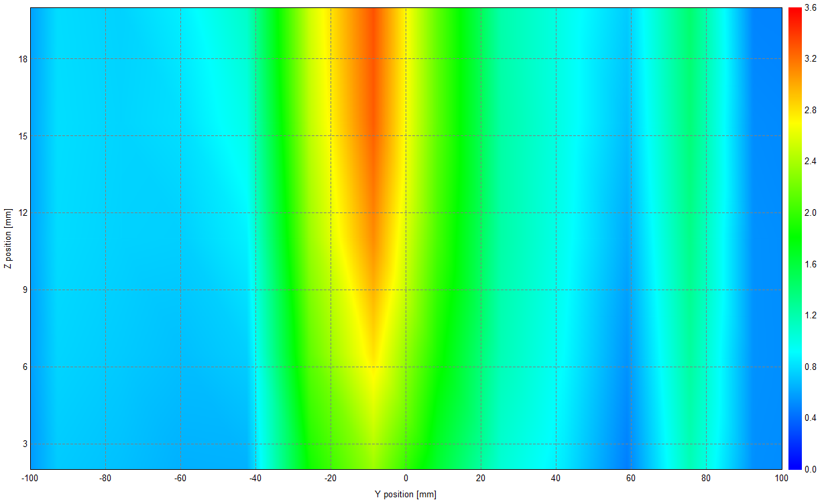This screenshot has height=504, width=826.
Task: Click the 0 tick on the horizontal axis
Action: pyautogui.click(x=405, y=479)
